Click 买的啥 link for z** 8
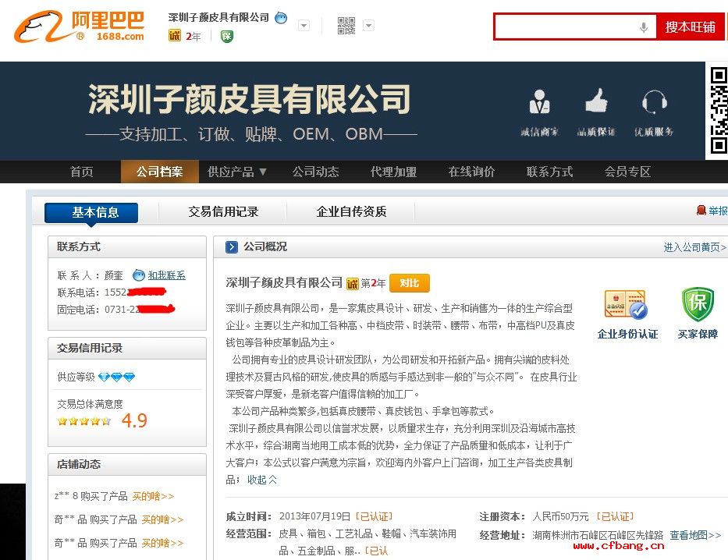This screenshot has width=728, height=560. click(x=153, y=497)
